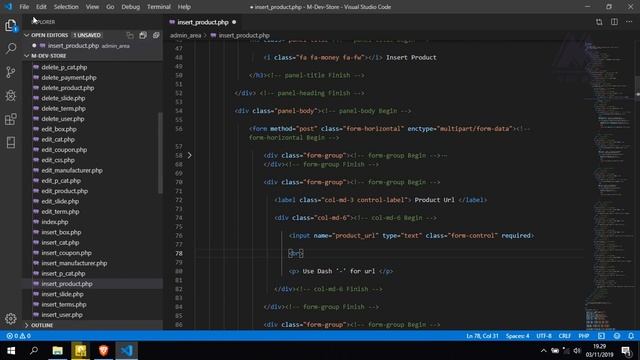Image resolution: width=640 pixels, height=360 pixels.
Task: Change encoding via UTF-8 status item
Action: click(x=544, y=336)
